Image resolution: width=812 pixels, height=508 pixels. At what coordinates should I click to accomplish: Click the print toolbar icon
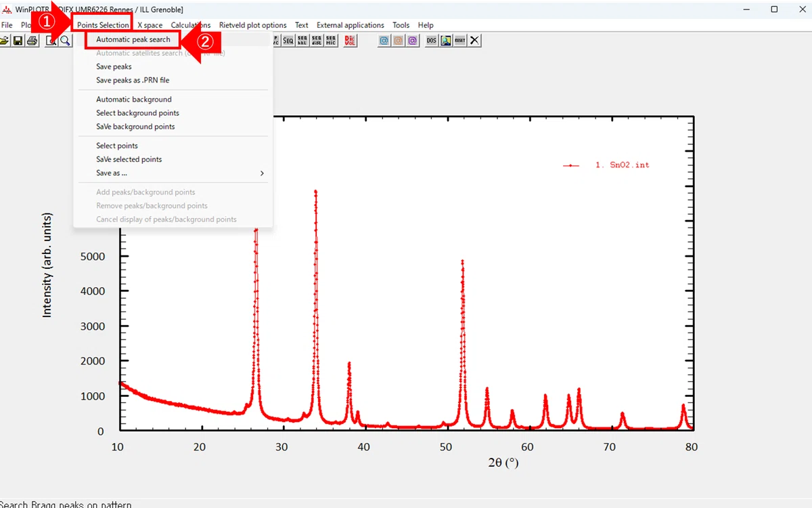click(x=32, y=41)
